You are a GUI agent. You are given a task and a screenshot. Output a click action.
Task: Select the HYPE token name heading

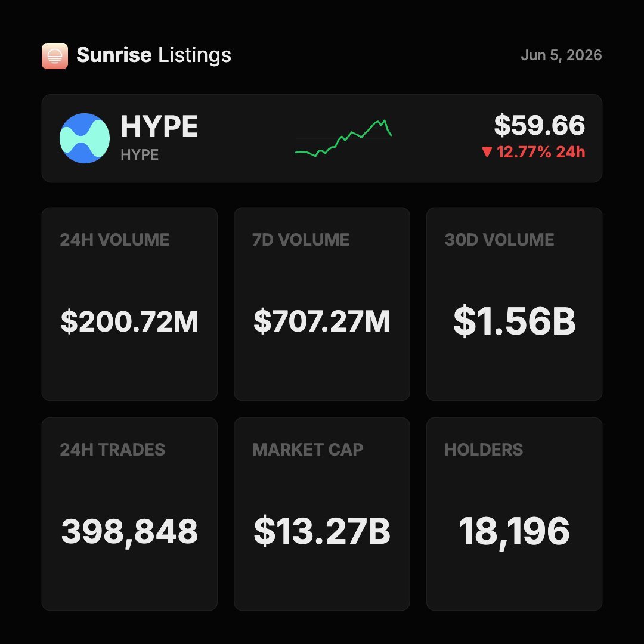159,126
